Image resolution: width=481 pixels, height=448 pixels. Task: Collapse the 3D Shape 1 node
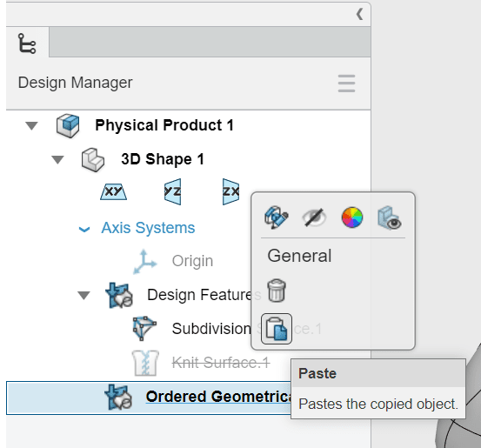[x=57, y=159]
